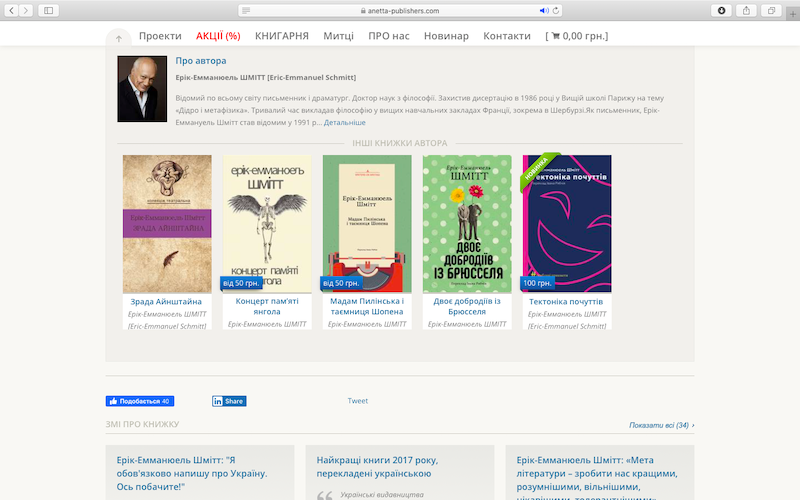Click author name under Двоє добродіїв із Брюсселя
The image size is (800, 500).
(467, 324)
